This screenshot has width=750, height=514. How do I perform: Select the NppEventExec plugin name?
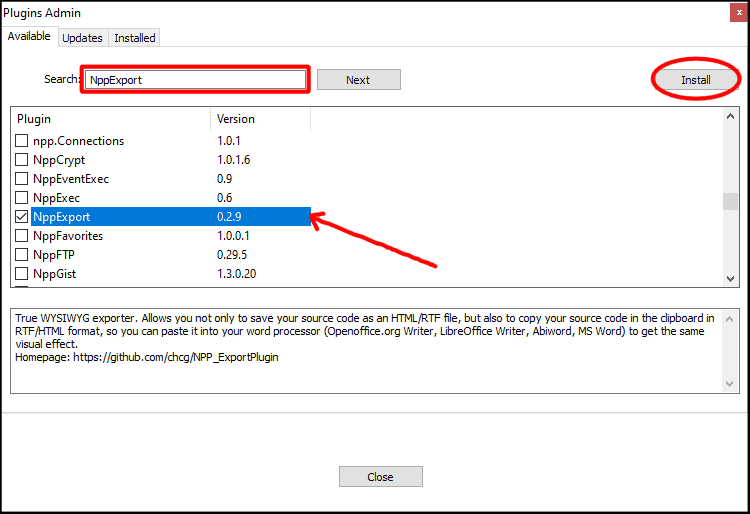click(71, 179)
